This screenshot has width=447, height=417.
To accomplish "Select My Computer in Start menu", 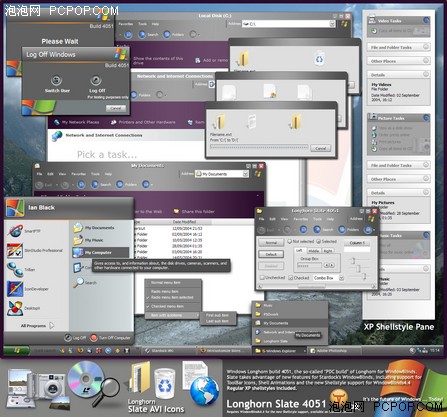I will coord(100,252).
